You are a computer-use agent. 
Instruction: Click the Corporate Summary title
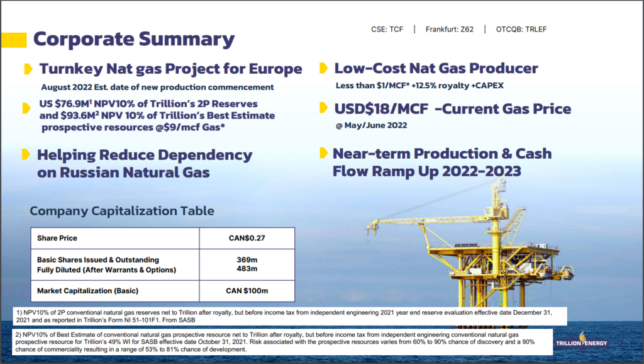[133, 39]
